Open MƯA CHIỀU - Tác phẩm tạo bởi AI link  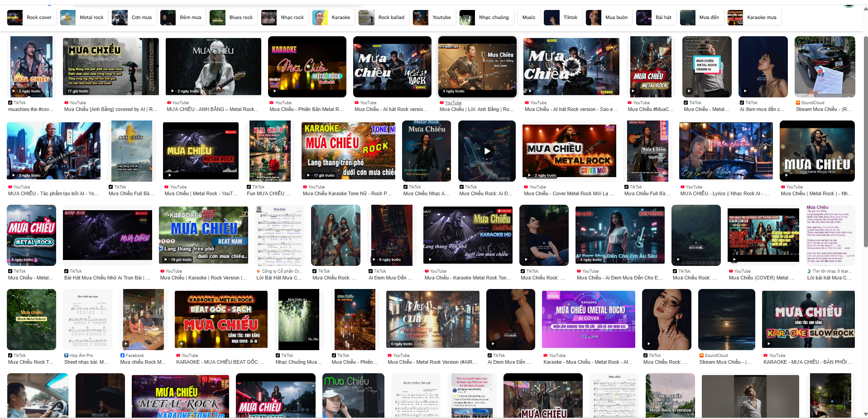click(x=53, y=193)
